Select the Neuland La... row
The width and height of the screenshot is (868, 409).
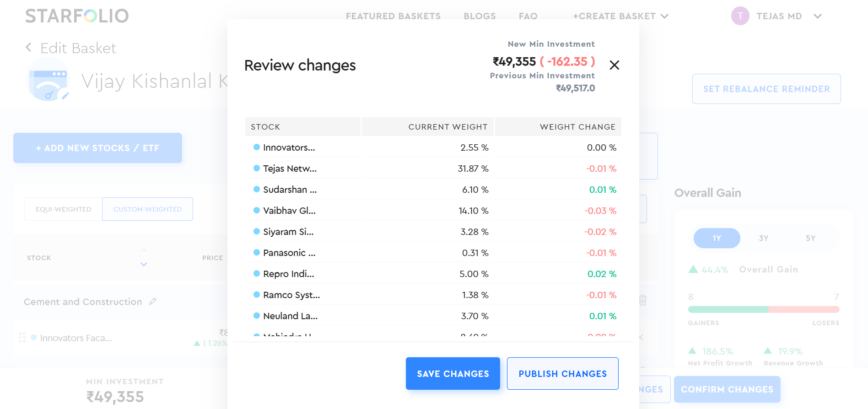[x=433, y=316]
